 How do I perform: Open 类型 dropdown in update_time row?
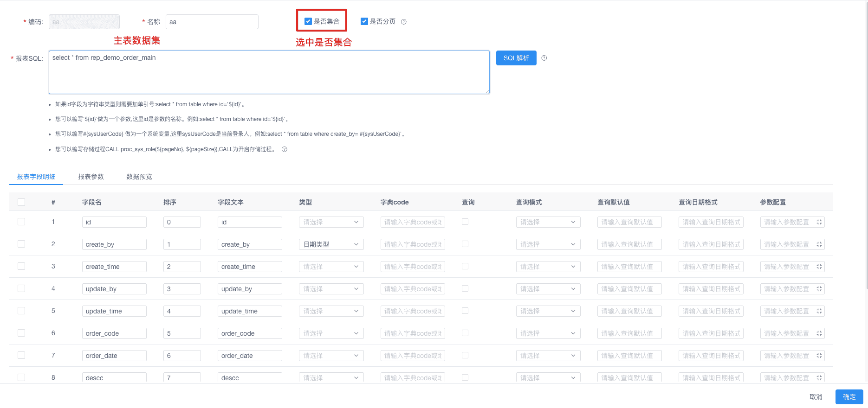[x=331, y=311]
